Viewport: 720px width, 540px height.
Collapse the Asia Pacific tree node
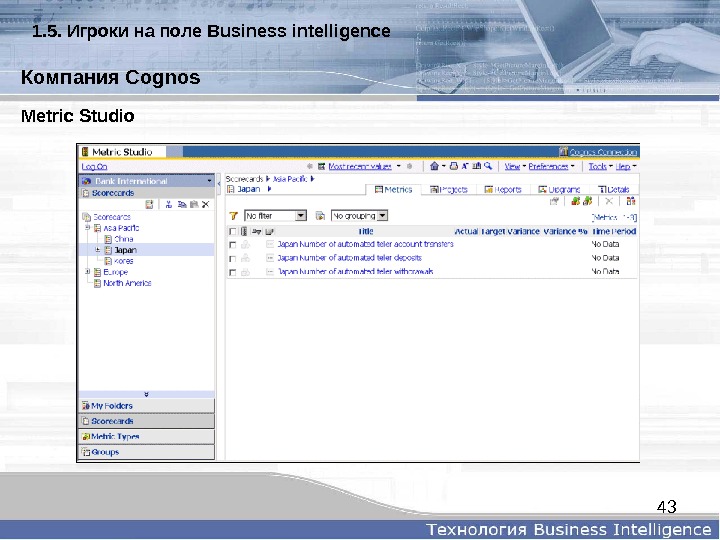click(x=87, y=228)
